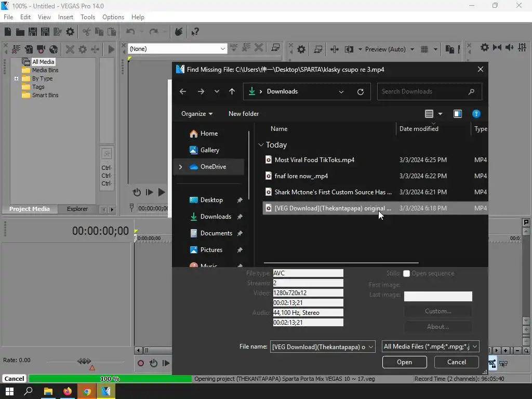
Task: Click the Save As disk icon
Action: point(45,32)
